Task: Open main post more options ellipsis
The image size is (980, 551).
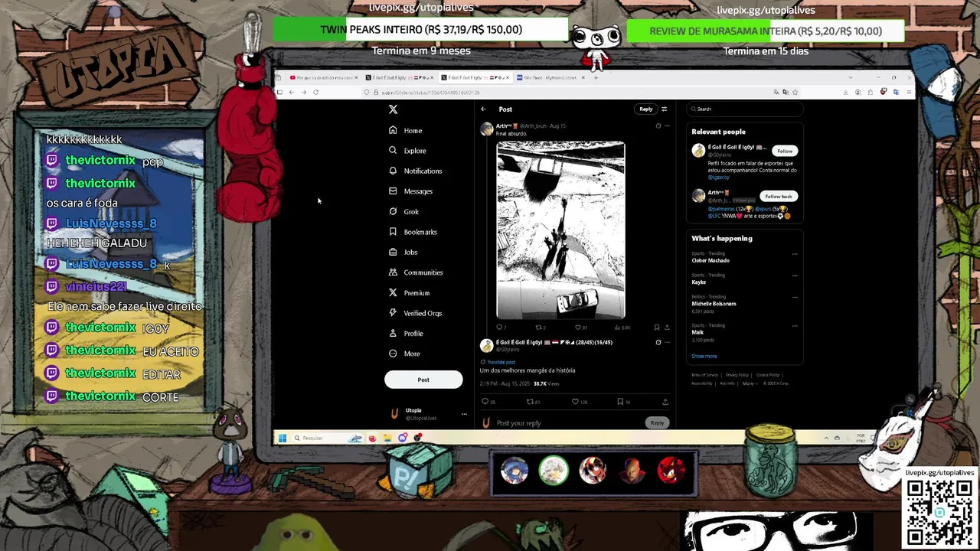Action: (667, 342)
